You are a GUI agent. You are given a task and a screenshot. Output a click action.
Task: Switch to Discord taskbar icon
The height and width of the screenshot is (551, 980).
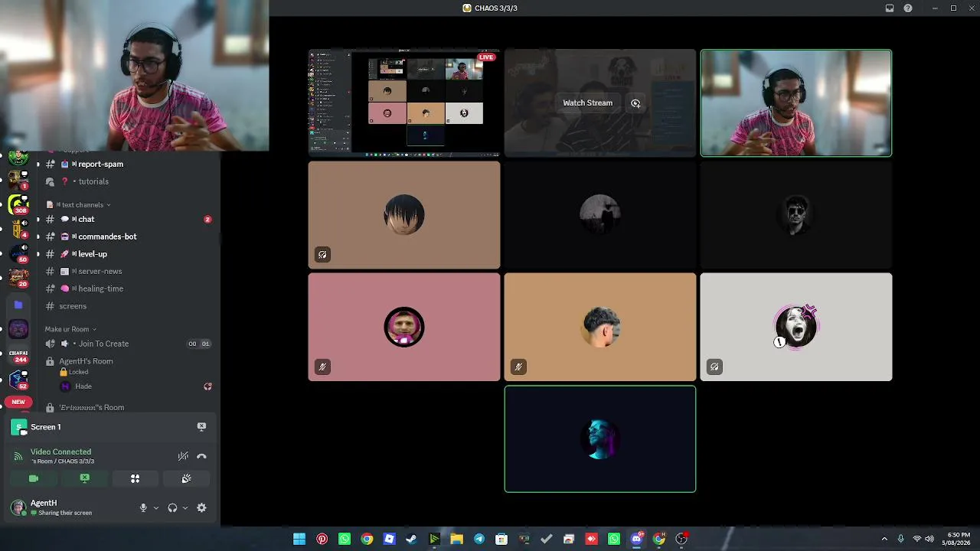coord(636,539)
